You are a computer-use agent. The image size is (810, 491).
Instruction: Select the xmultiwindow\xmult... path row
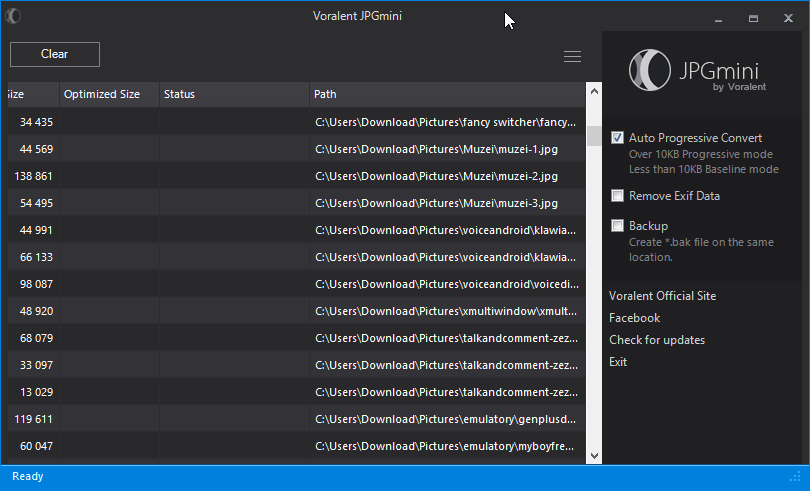pyautogui.click(x=297, y=311)
